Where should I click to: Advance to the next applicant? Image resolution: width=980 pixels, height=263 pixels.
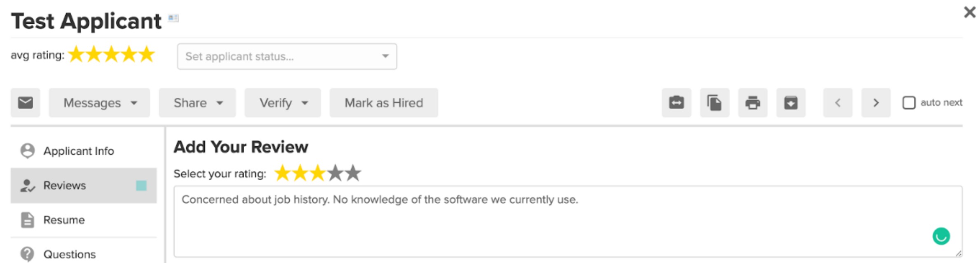875,103
